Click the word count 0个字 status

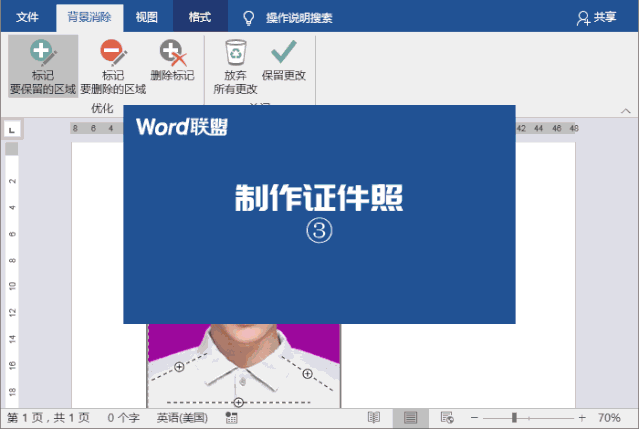(123, 418)
